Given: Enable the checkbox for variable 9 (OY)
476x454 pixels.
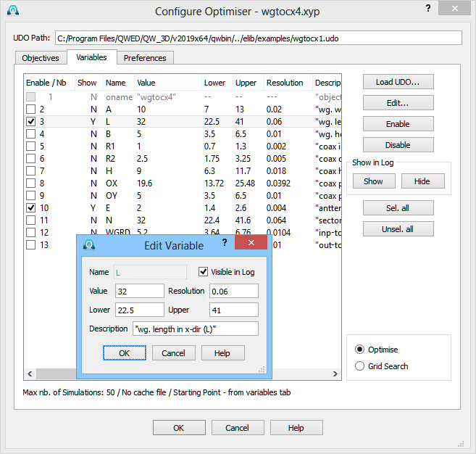Looking at the screenshot, I should (30, 195).
